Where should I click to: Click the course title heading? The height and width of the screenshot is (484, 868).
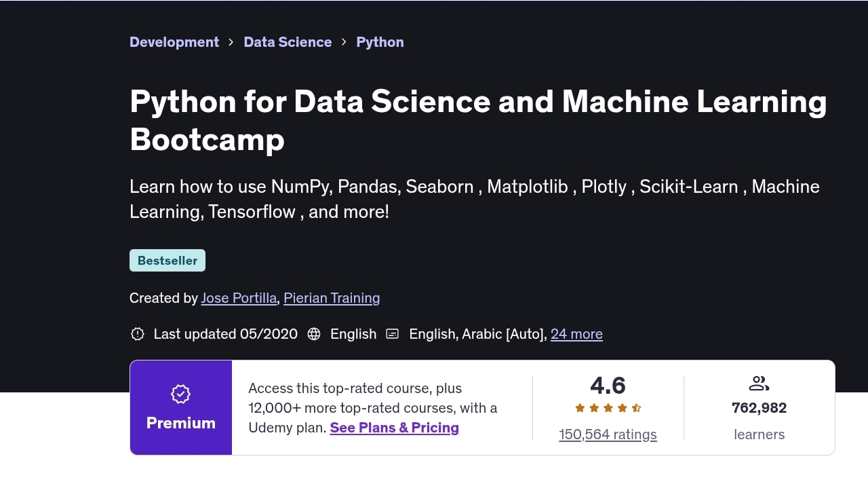click(478, 120)
